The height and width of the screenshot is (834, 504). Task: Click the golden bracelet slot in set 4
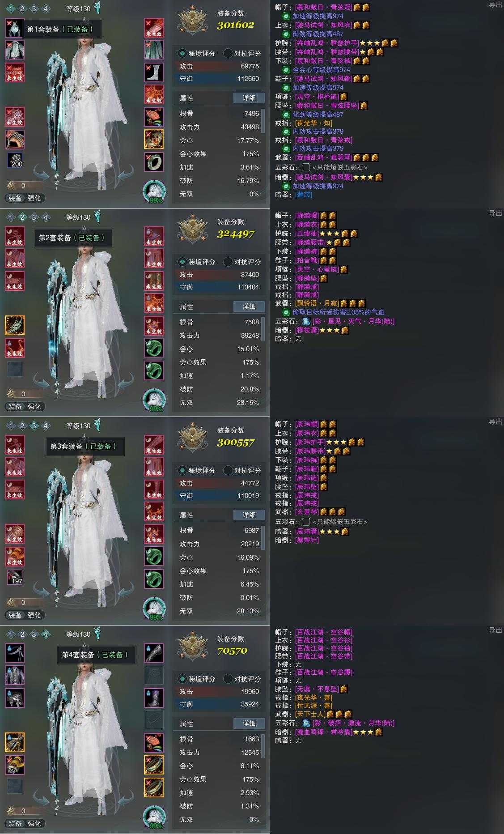[154, 765]
